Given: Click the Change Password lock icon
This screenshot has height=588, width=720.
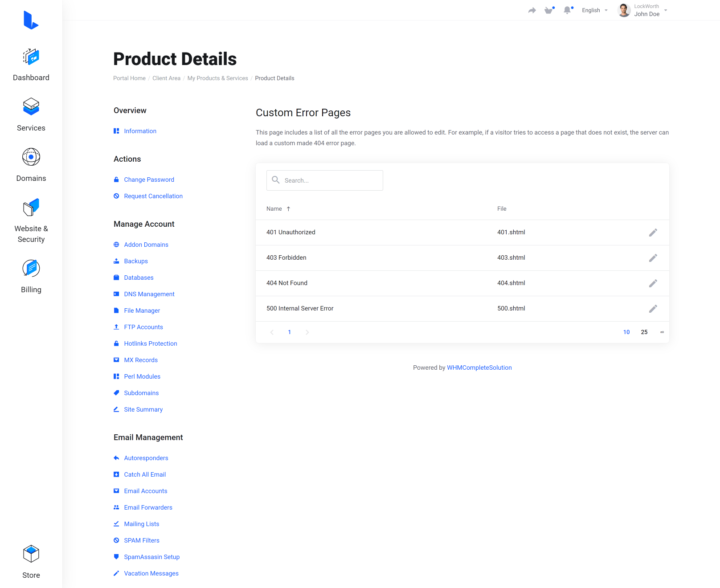Looking at the screenshot, I should click(x=116, y=180).
